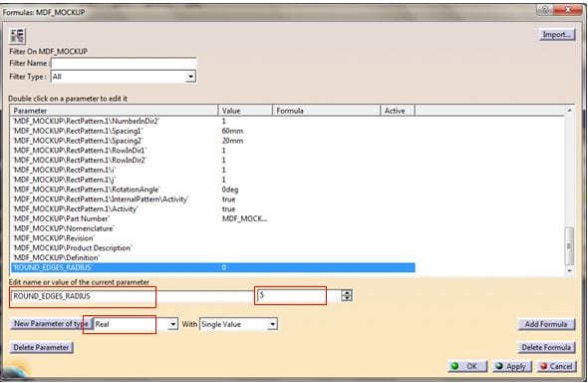Select the MDF_MOCKUP\Product Description row
Image resolution: width=588 pixels, height=383 pixels.
(212, 248)
